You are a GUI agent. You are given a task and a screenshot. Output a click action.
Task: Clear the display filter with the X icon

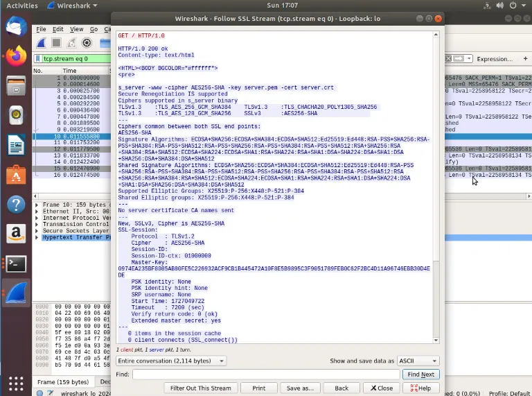(449, 59)
